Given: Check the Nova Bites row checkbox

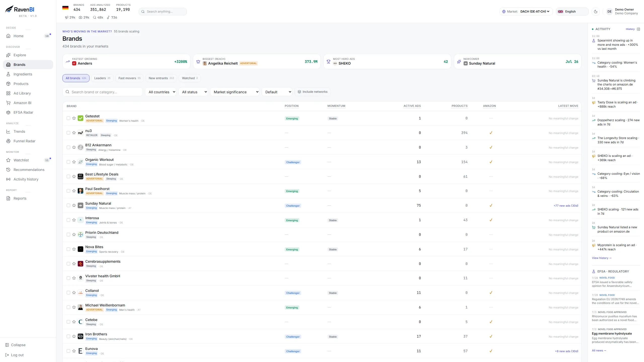Looking at the screenshot, I should pos(68,249).
